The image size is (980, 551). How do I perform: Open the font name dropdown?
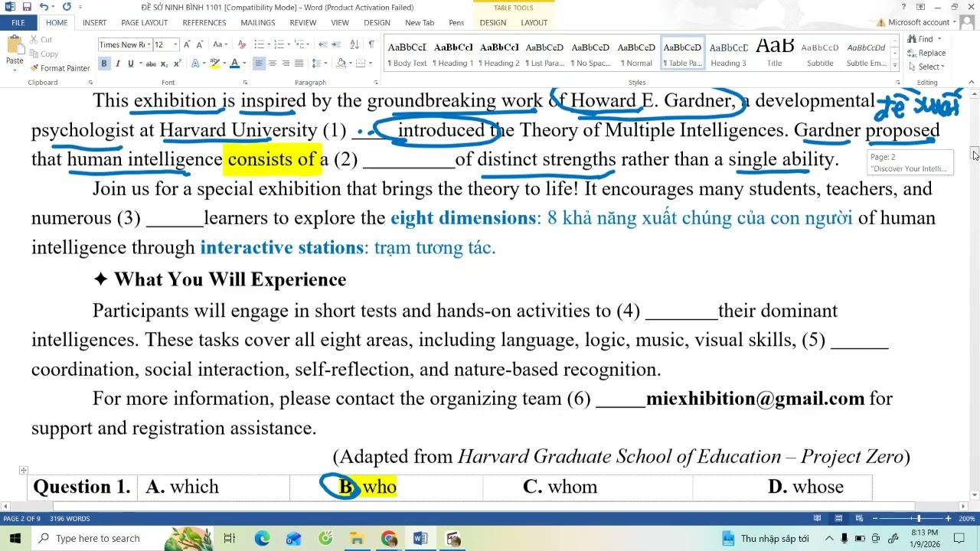[x=149, y=44]
